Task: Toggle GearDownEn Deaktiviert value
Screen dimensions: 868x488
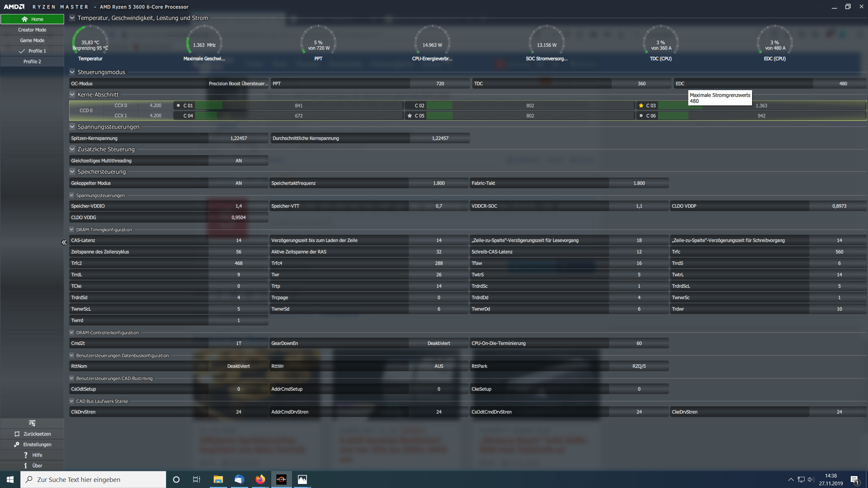Action: (438, 343)
